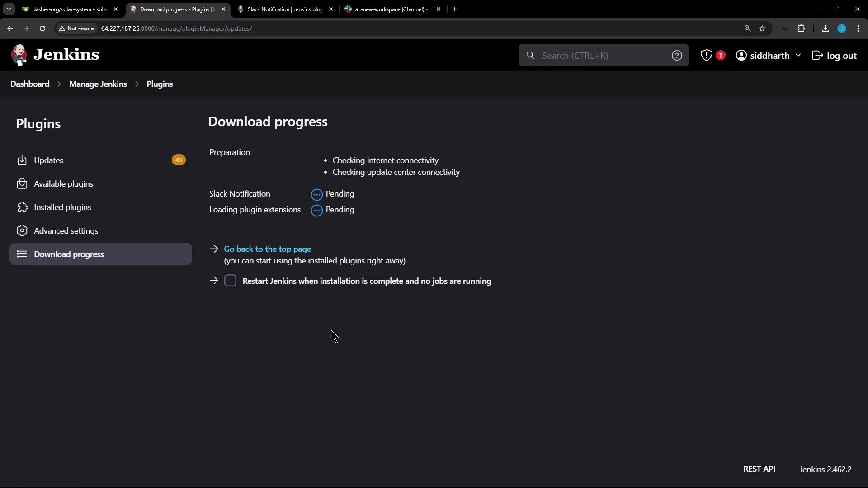868x488 pixels.
Task: Bookmark this page with the star icon
Action: pyautogui.click(x=762, y=28)
